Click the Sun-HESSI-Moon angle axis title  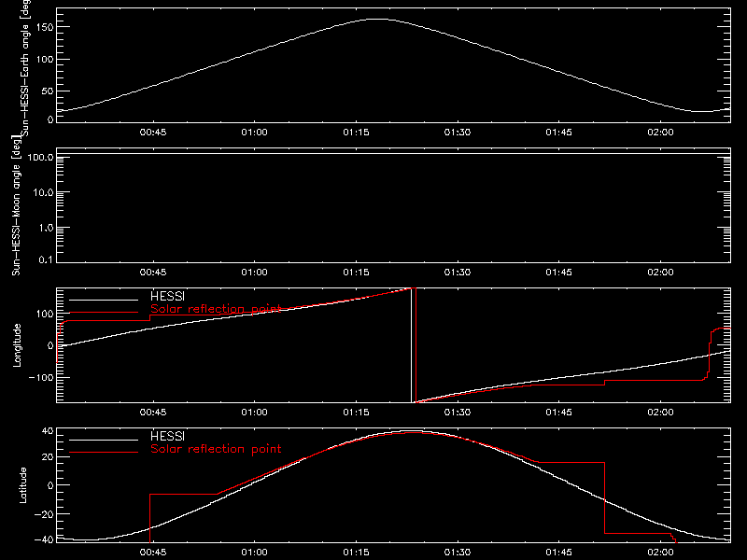16,205
